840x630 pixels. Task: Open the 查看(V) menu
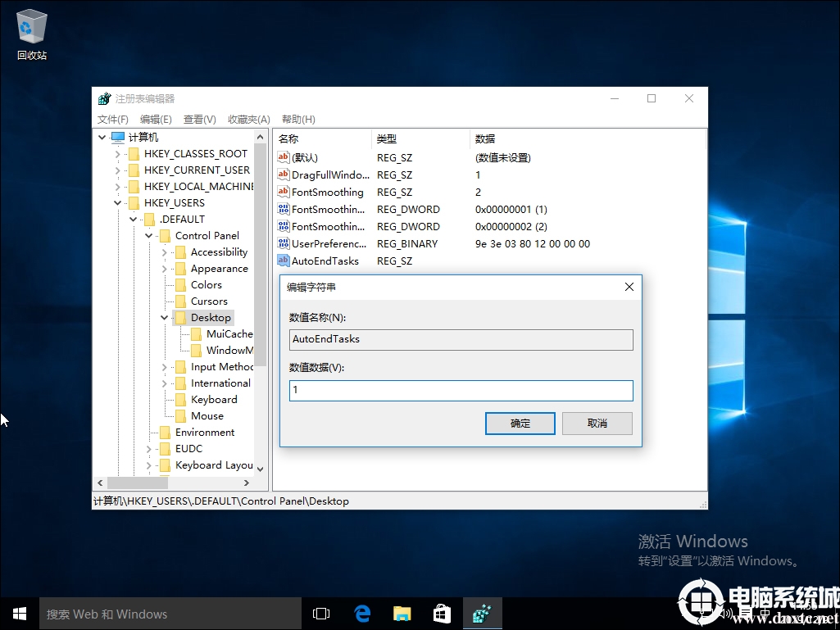[200, 119]
